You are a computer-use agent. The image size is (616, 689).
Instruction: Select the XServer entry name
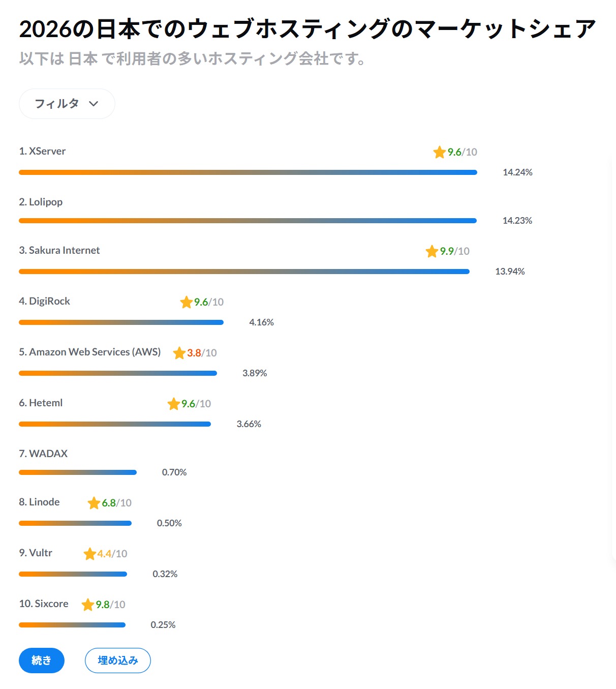(x=42, y=151)
